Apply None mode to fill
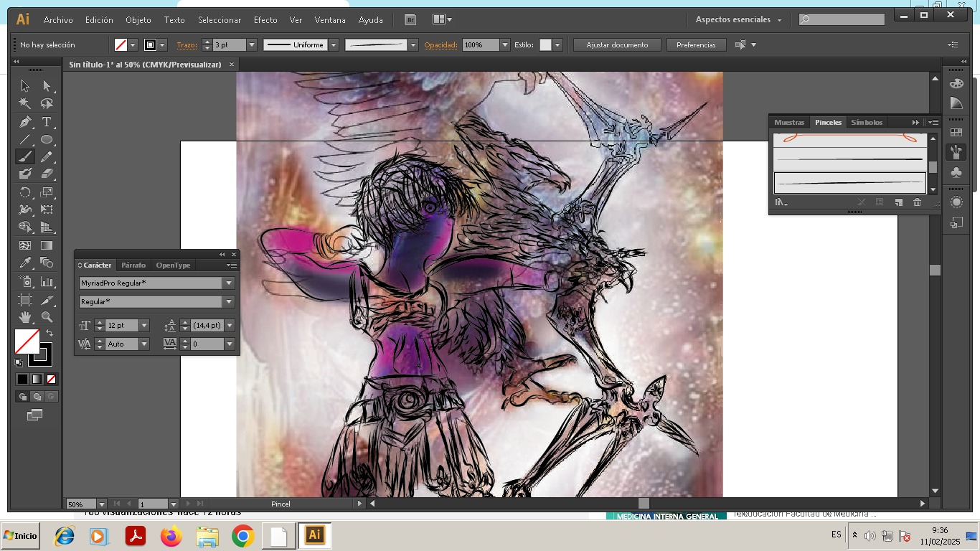 pyautogui.click(x=51, y=379)
